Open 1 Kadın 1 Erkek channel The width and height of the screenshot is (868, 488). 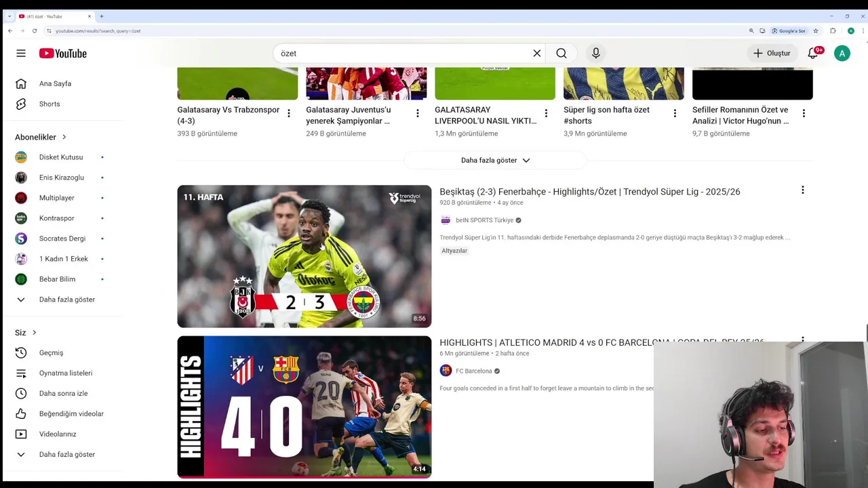click(x=62, y=259)
